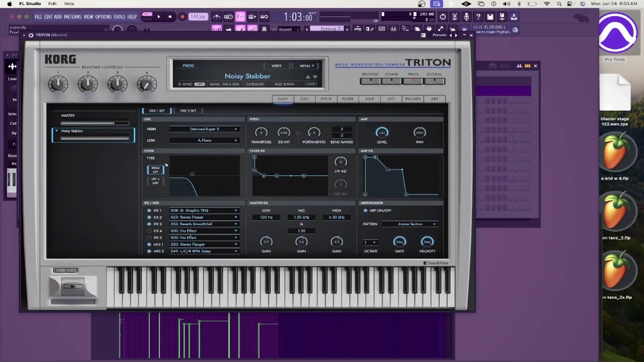Click the GLOBAL mode button
Viewport: 644px width, 362px height.
[x=434, y=80]
